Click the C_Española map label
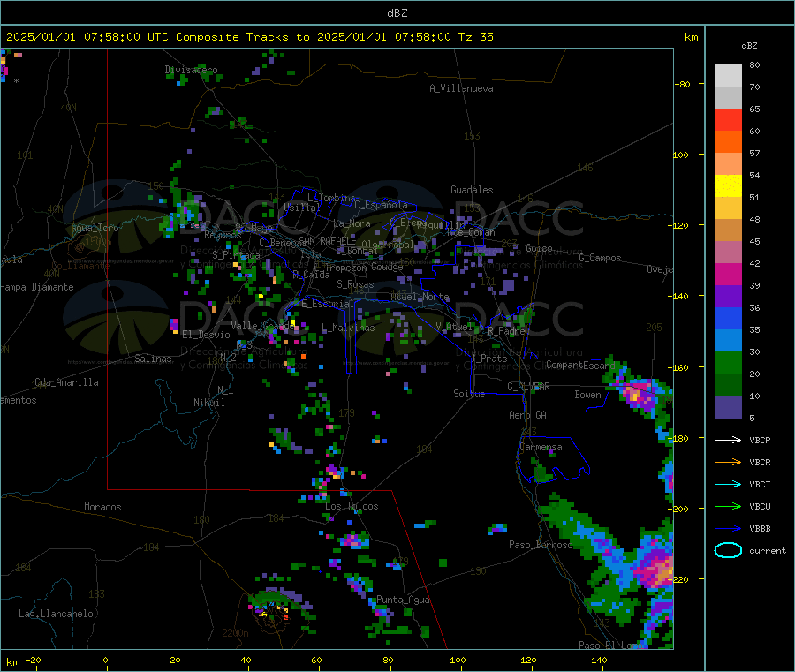Image resolution: width=795 pixels, height=672 pixels. (381, 205)
